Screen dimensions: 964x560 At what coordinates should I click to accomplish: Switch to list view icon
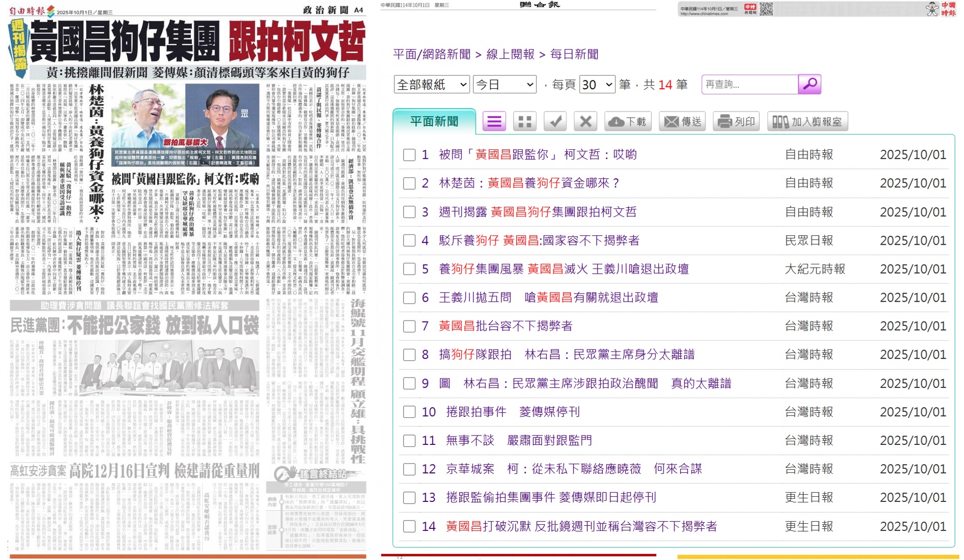pos(494,121)
